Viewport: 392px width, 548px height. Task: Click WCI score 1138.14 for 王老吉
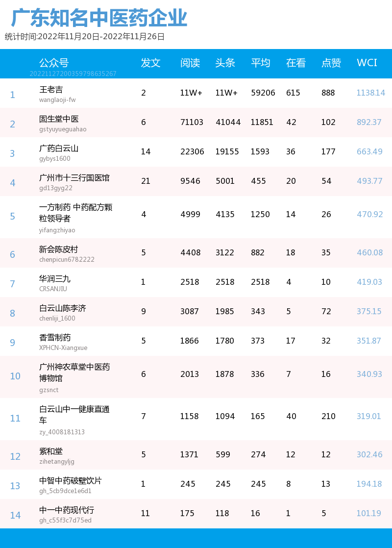coord(370,92)
